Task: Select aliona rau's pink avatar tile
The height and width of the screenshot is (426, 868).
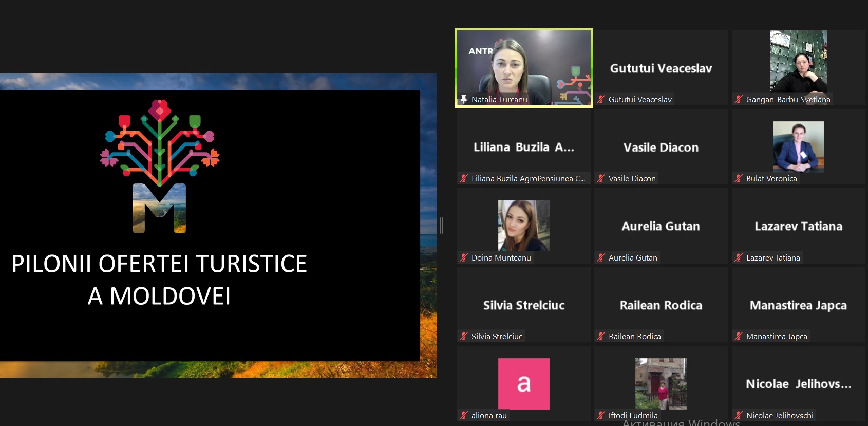Action: (x=523, y=383)
